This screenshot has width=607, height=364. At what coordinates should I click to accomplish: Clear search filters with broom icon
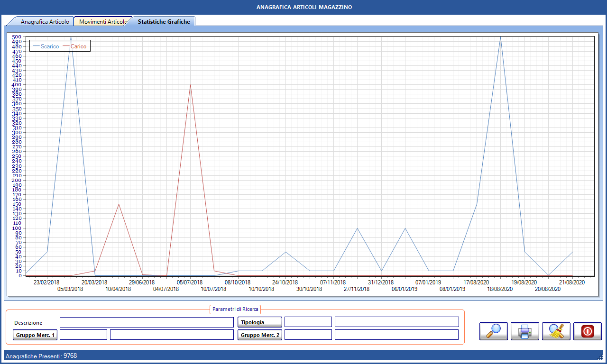(556, 331)
